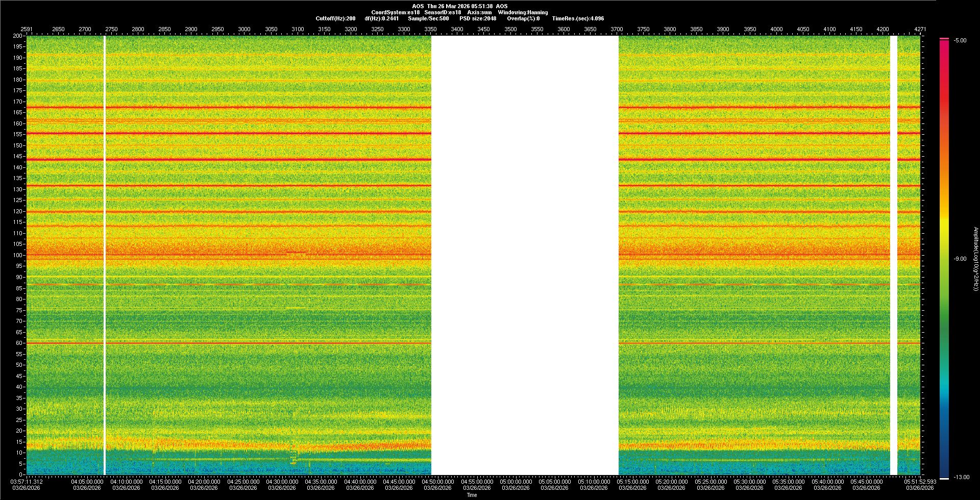Image resolution: width=980 pixels, height=500 pixels.
Task: Click the -9.00 label on the colorbar
Action: coord(960,259)
